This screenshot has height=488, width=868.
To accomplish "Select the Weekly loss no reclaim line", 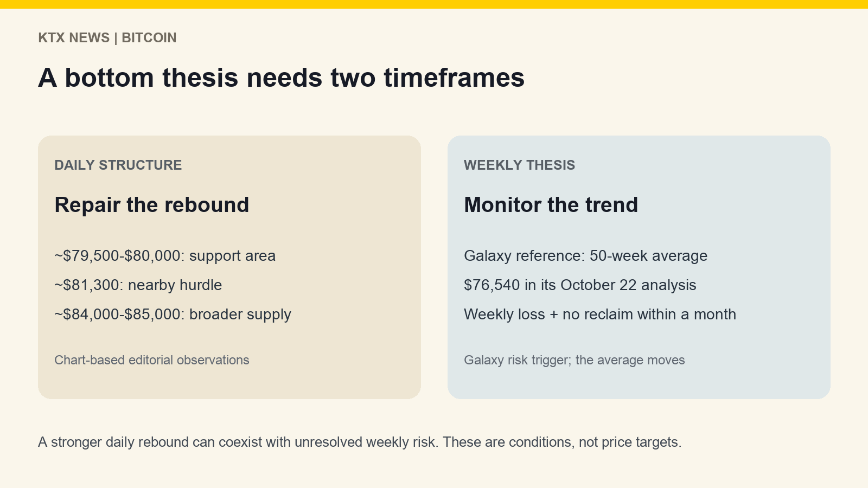I will (x=600, y=314).
